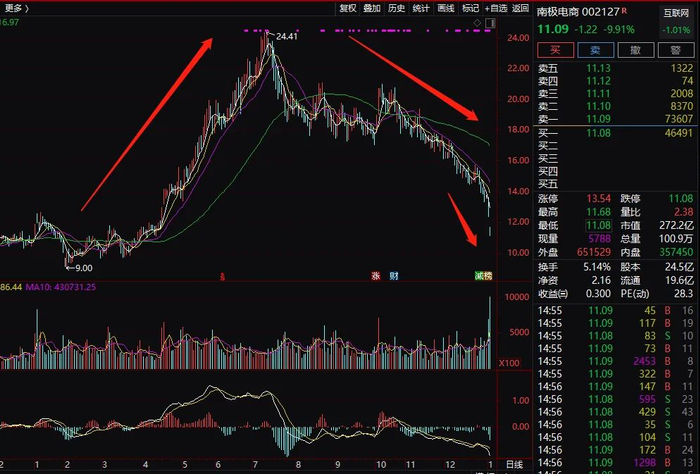Click the 卖二 volume 8370
The width and height of the screenshot is (700, 474).
click(682, 106)
